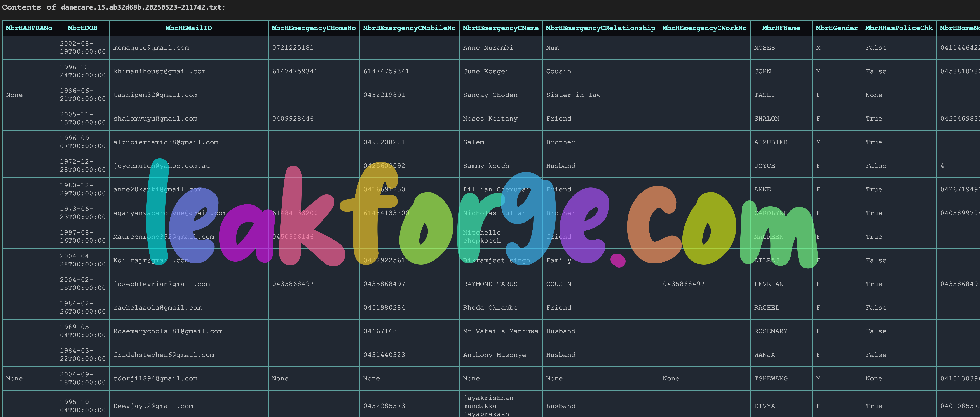This screenshot has height=417, width=980.
Task: Click the MbrHDOB column header
Action: pos(83,28)
